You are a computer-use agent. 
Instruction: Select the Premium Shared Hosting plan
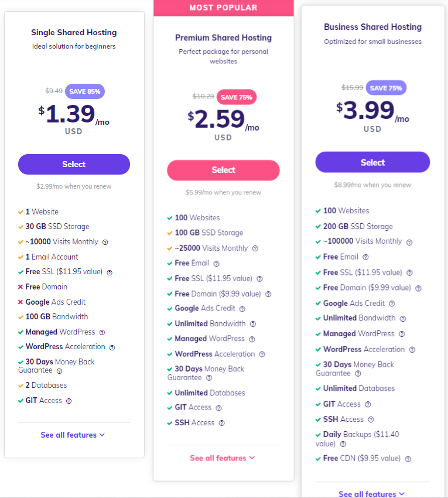coord(223,170)
